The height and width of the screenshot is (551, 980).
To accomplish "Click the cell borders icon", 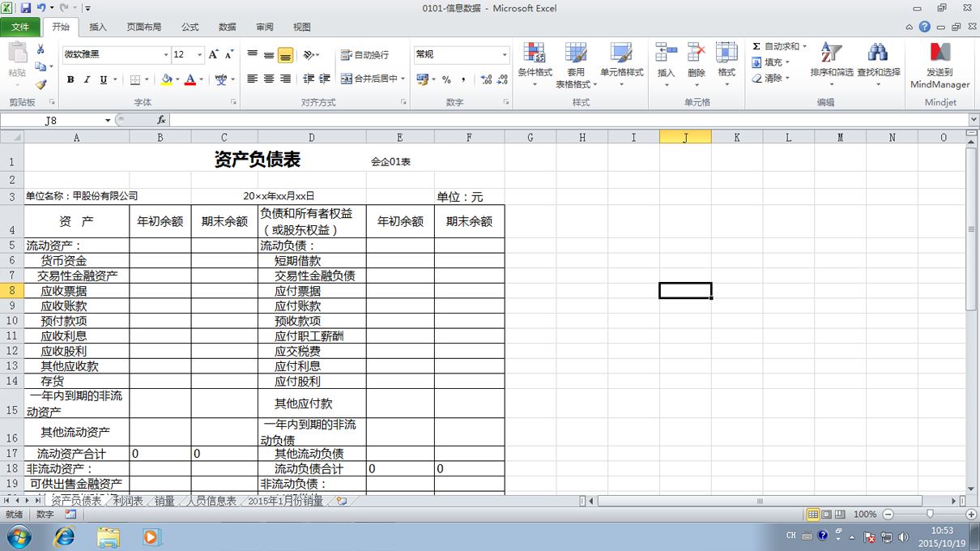I will (x=135, y=79).
